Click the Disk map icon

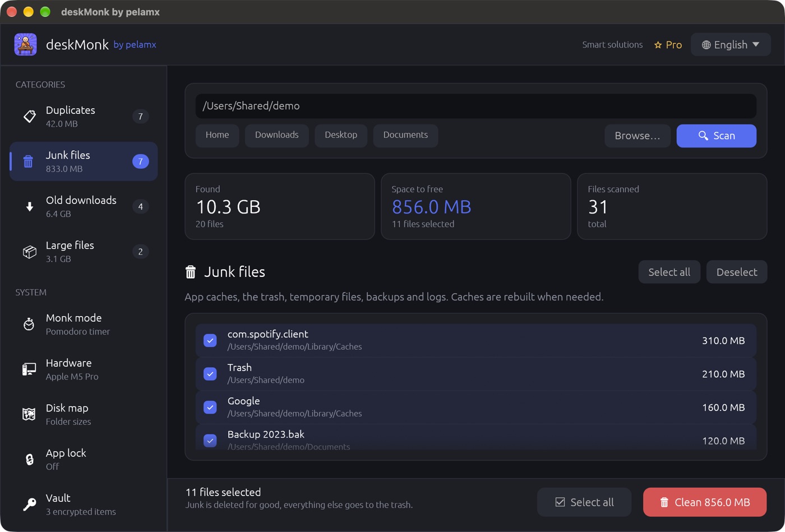(29, 414)
